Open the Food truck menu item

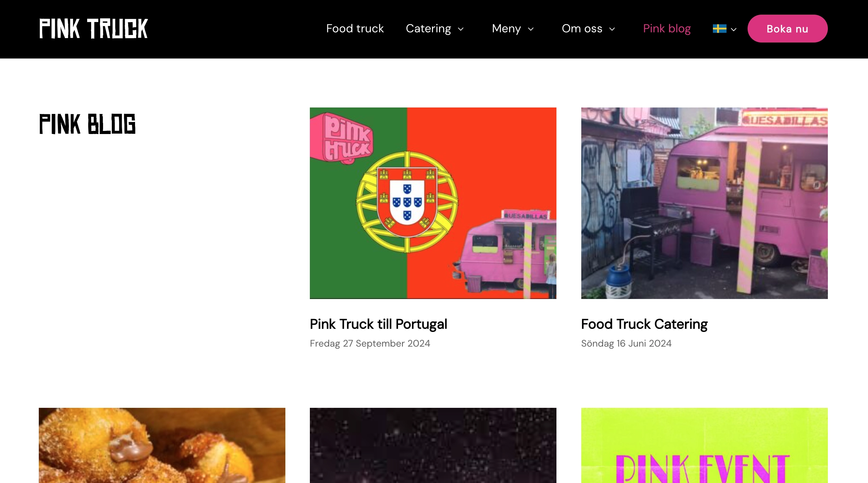click(x=355, y=29)
